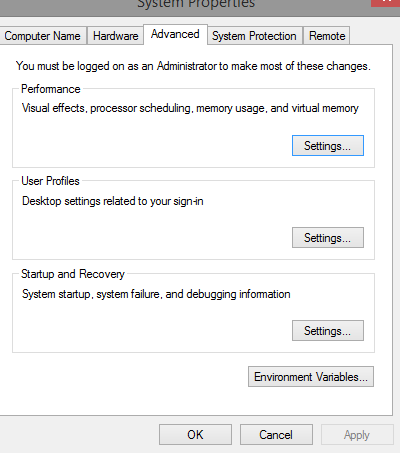Confirm the dialog with OK
The image size is (400, 453).
point(195,435)
